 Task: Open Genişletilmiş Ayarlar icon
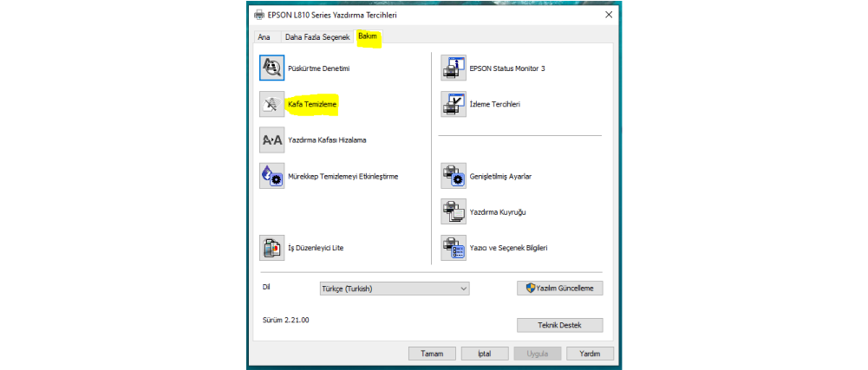click(x=454, y=176)
